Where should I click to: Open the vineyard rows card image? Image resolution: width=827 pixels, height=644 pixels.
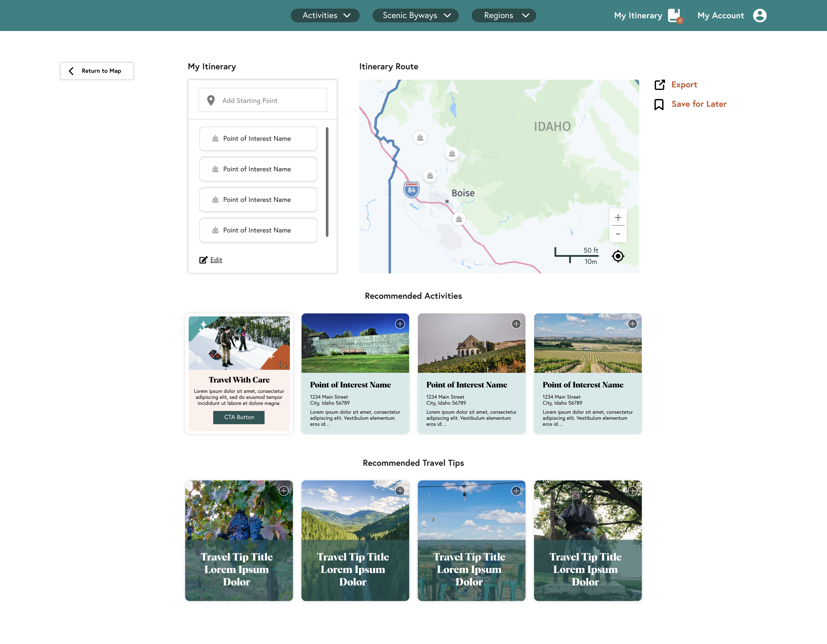588,343
